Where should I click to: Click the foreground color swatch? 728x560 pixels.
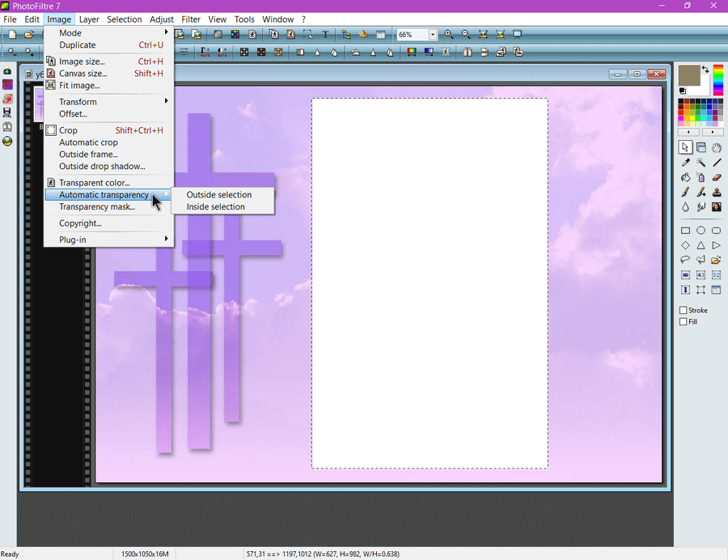[x=689, y=75]
